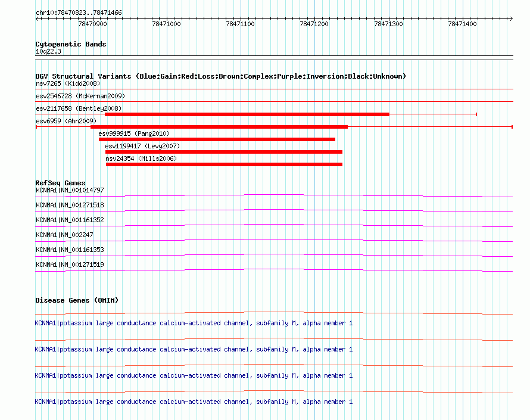Open the first KCNMA1 potassium channel OMIM link

pyautogui.click(x=194, y=323)
